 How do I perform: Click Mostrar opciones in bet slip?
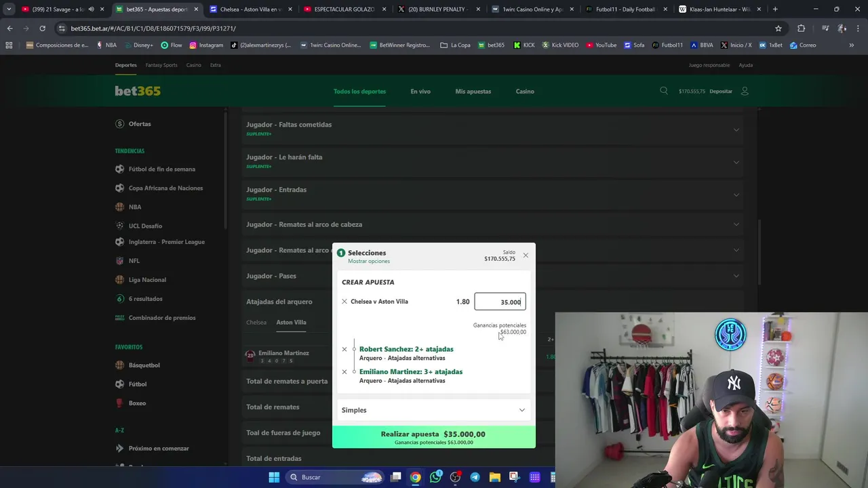(x=369, y=261)
